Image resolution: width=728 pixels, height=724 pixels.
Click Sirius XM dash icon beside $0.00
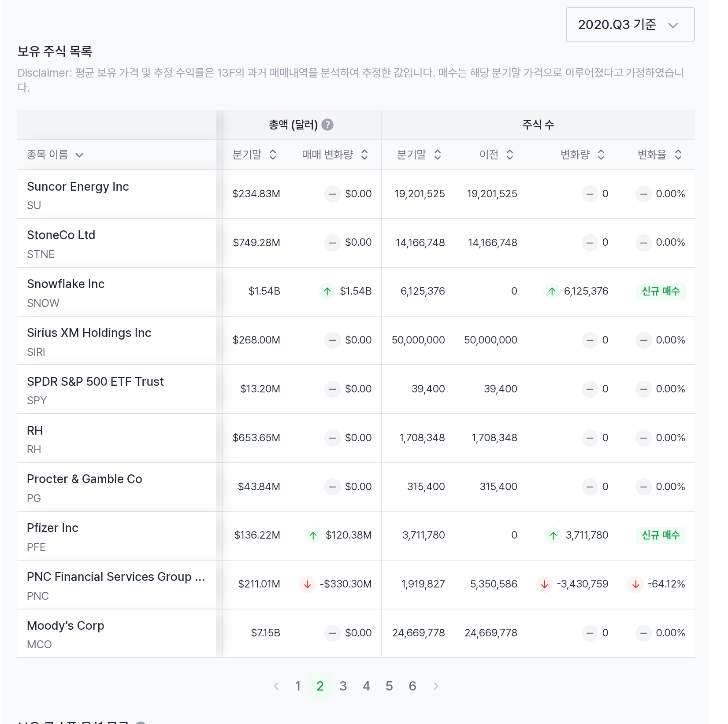(332, 340)
